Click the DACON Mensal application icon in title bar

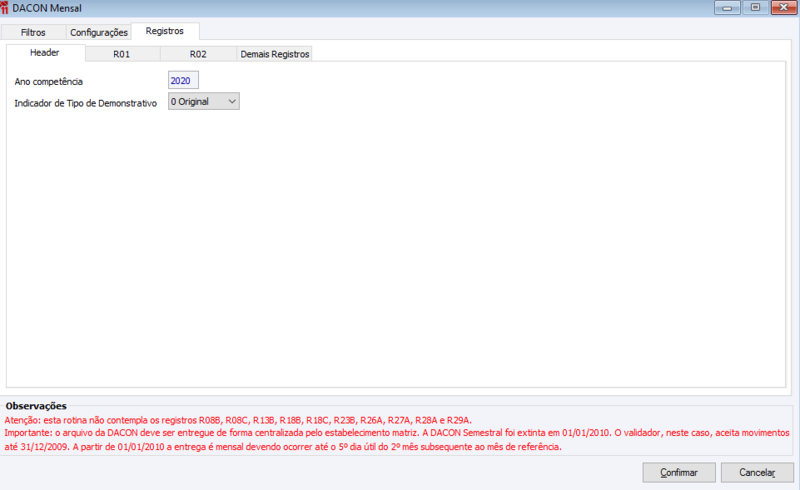[x=5, y=8]
